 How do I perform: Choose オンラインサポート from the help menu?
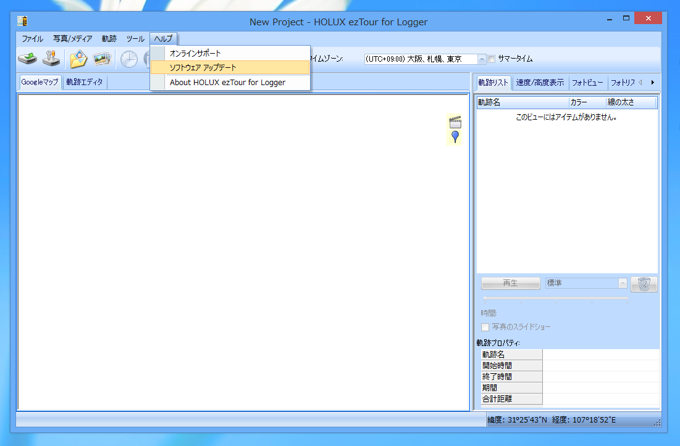(x=230, y=53)
